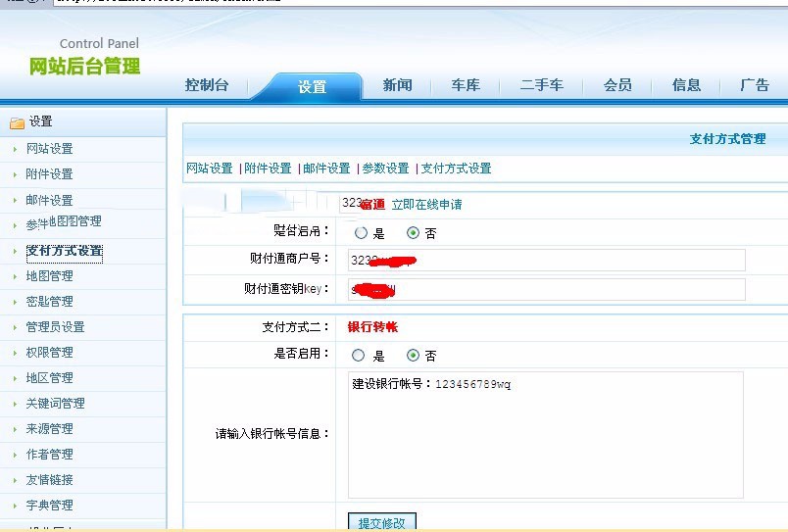Open 作者管理 in the sidebar
Viewport: 788px width, 532px height.
coord(50,455)
